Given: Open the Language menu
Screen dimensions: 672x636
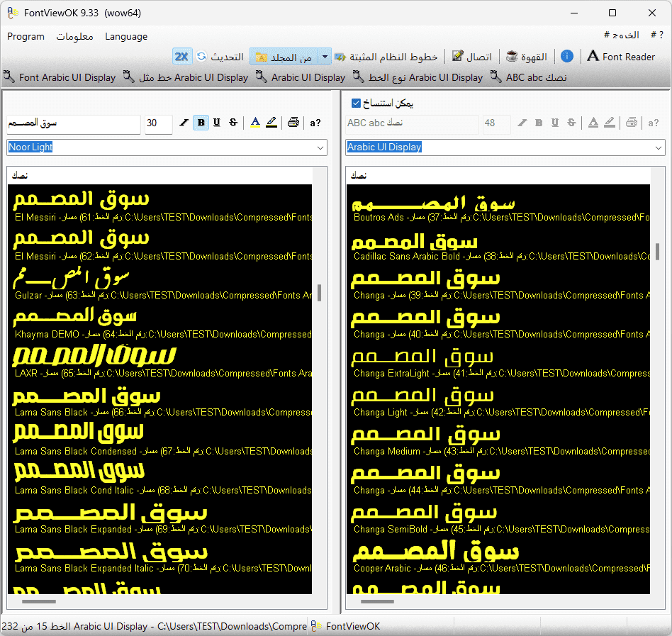Looking at the screenshot, I should [x=126, y=36].
